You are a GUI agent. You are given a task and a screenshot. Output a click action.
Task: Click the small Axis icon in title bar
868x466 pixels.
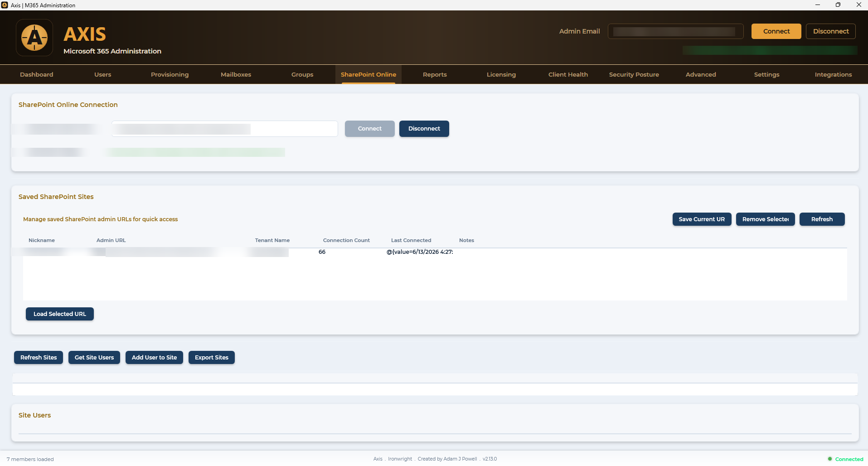point(5,5)
